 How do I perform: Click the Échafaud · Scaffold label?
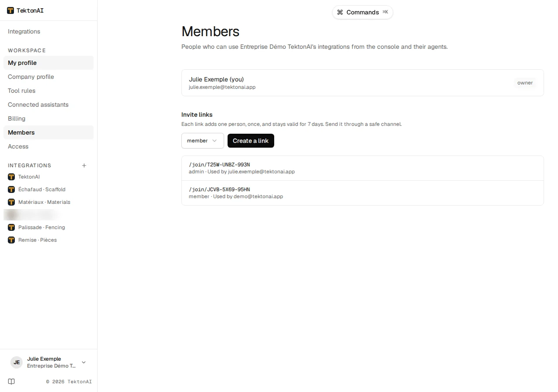pos(42,189)
